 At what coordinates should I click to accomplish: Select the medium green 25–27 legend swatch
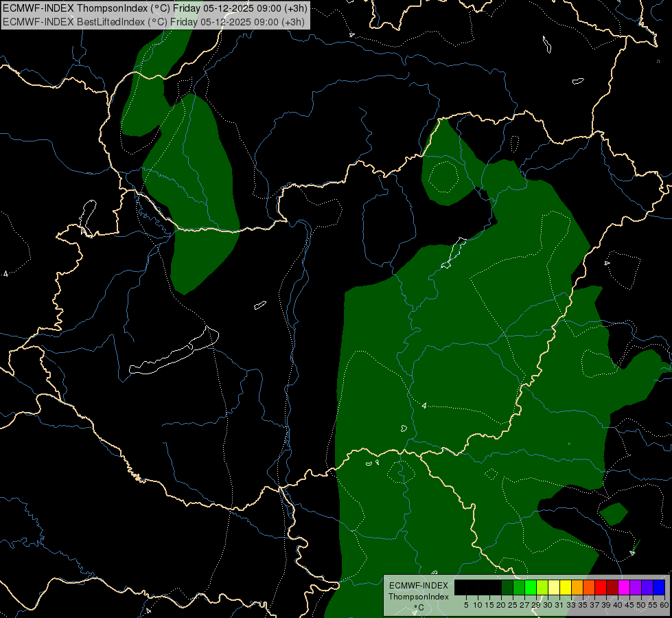pos(519,587)
